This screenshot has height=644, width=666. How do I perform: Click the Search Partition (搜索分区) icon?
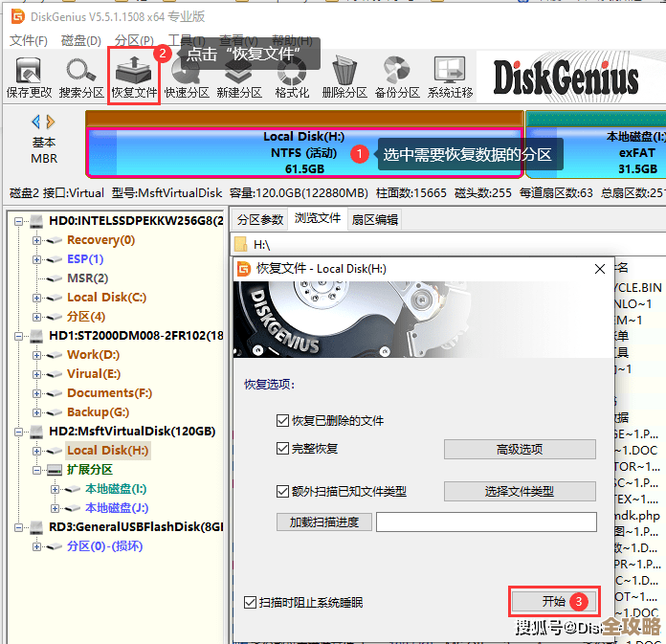click(x=81, y=78)
